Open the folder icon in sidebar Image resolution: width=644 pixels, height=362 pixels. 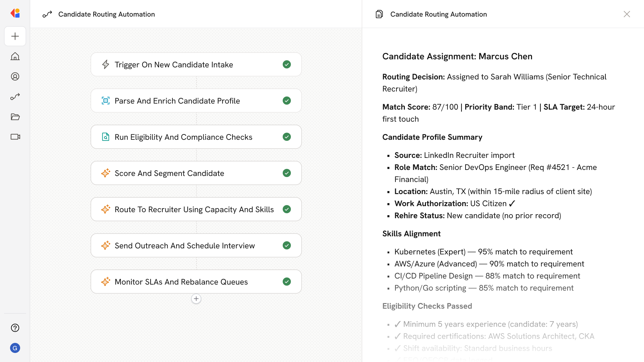tap(15, 117)
